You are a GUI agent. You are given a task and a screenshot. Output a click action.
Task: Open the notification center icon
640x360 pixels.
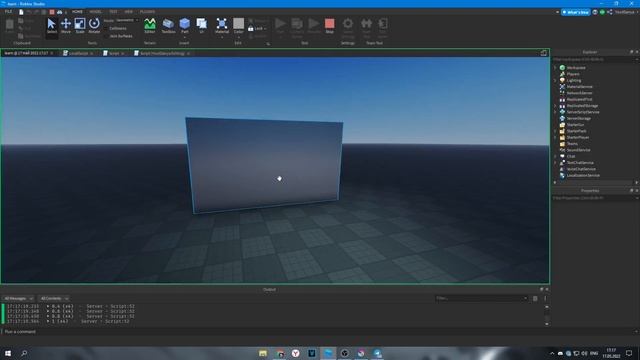click(629, 353)
